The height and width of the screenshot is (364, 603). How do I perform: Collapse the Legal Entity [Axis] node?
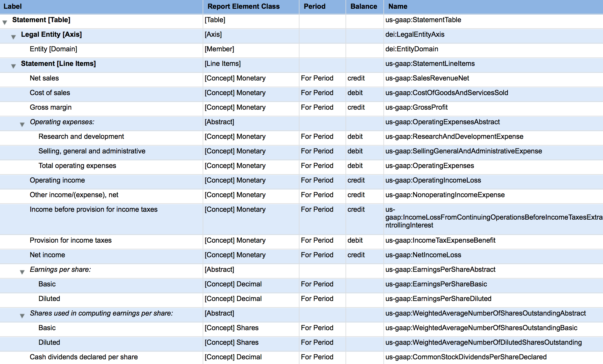point(13,37)
